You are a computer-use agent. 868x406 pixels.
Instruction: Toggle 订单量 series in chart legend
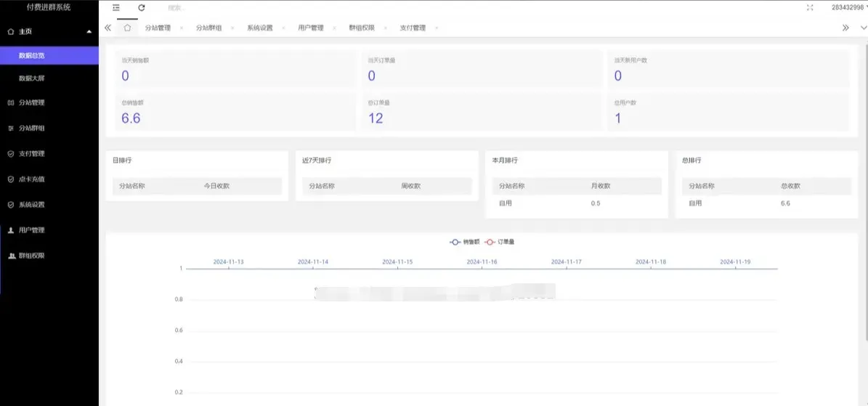(x=500, y=242)
